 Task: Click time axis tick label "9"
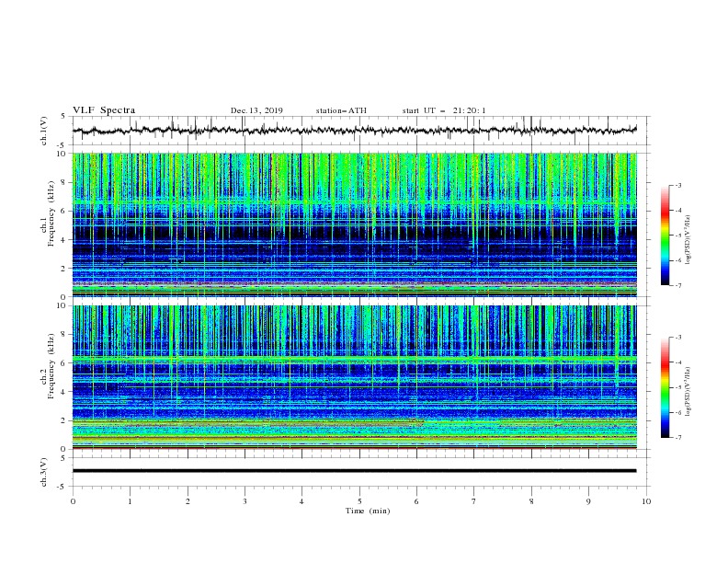[588, 501]
